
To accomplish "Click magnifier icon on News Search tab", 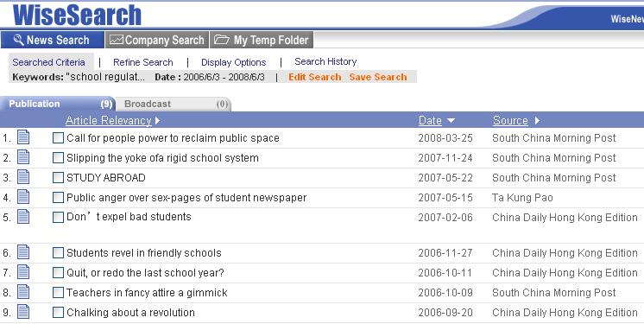I will (18, 40).
